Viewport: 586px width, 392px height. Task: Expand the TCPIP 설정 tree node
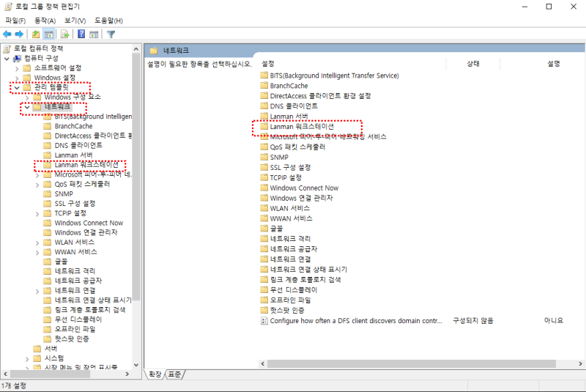37,214
